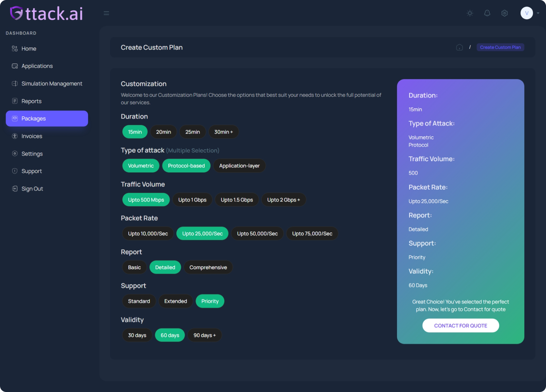Select Upto 1 Gbps traffic volume
This screenshot has height=392, width=546.
tap(192, 200)
